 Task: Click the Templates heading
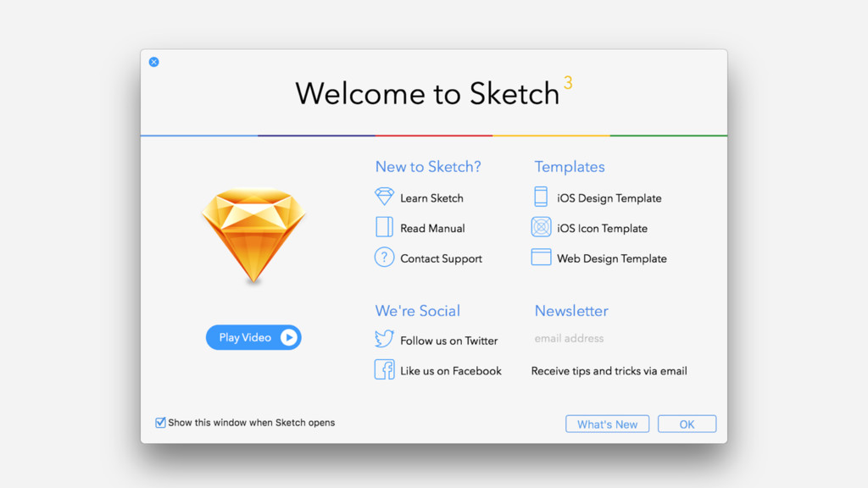(569, 167)
